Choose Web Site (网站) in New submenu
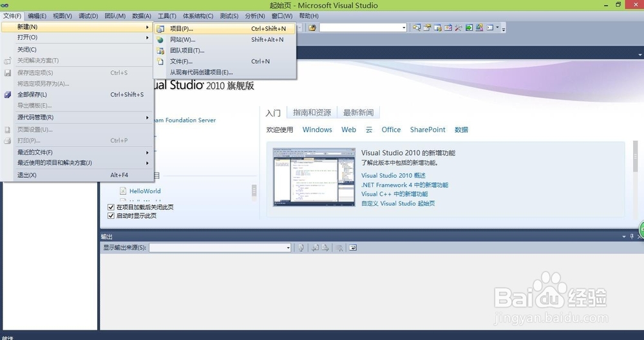The height and width of the screenshot is (340, 644). 225,40
